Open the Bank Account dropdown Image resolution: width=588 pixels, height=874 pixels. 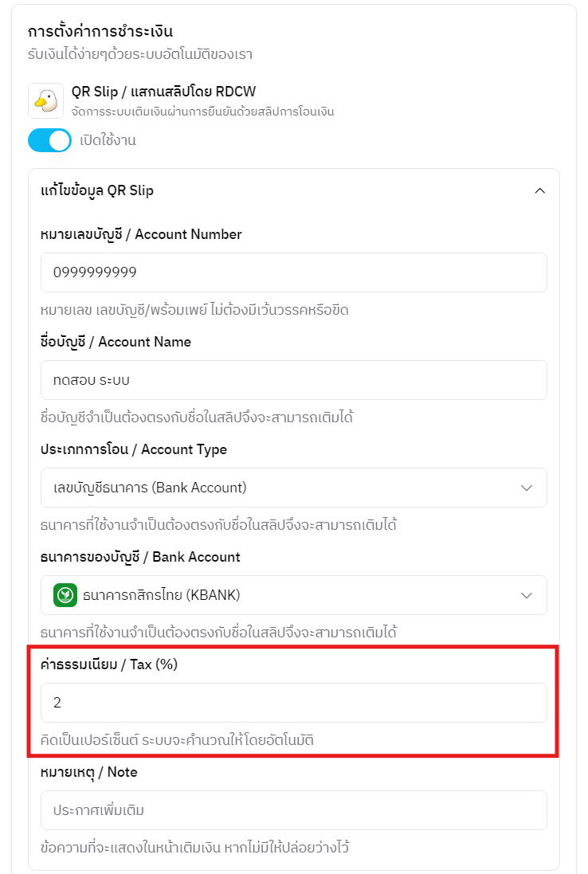294,594
